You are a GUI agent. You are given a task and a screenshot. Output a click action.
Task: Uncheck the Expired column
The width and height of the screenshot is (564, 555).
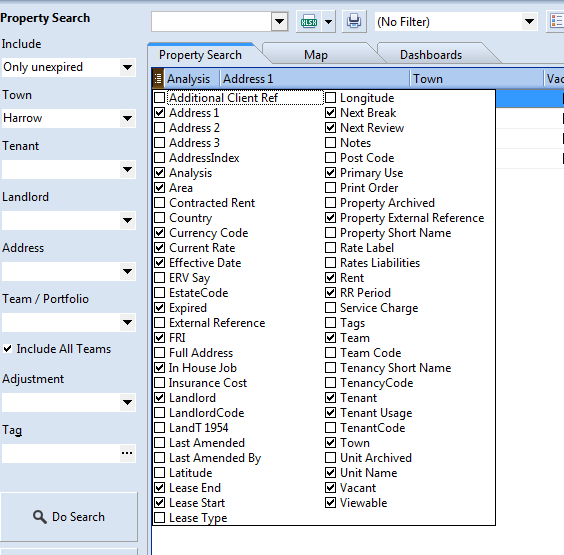tap(160, 308)
